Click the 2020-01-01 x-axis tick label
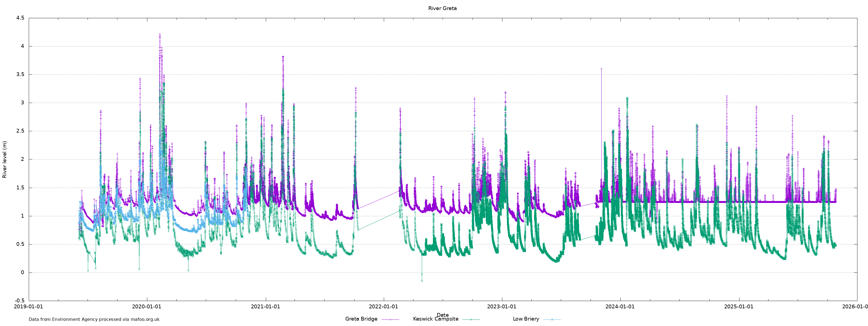868x326 pixels. [146, 307]
